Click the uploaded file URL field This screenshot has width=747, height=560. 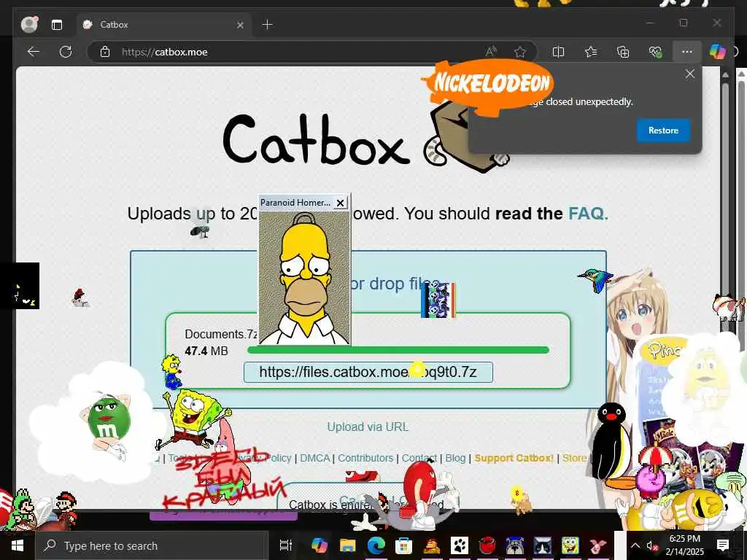368,372
